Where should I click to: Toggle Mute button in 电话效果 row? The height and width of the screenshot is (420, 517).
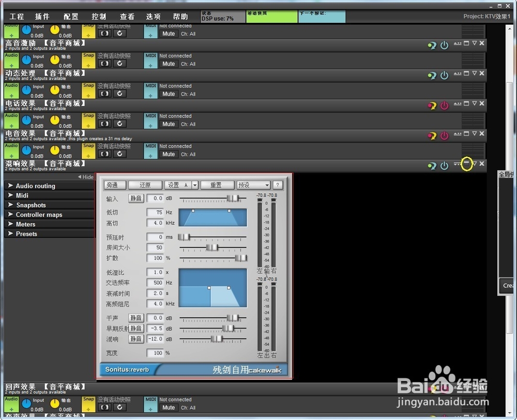[169, 124]
